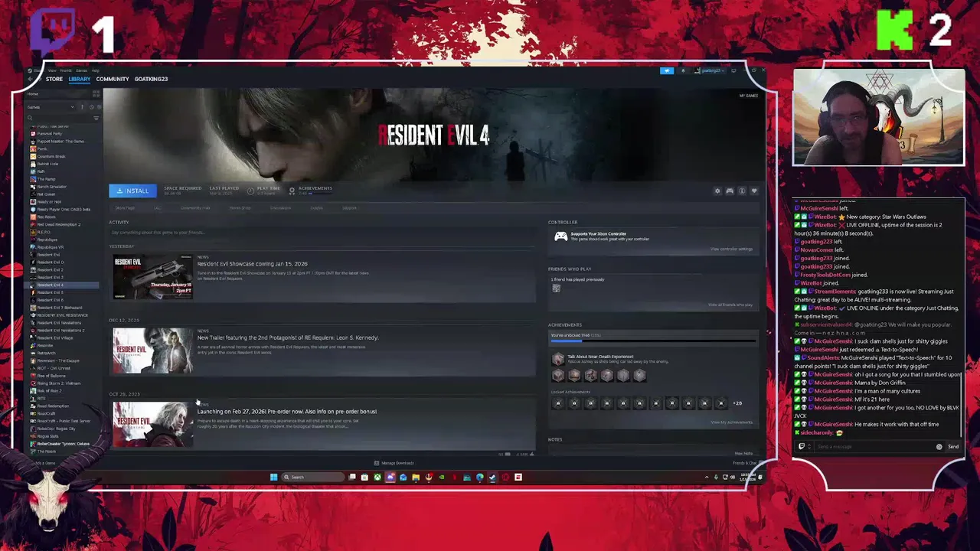Click Send in the stream chat
Image resolution: width=980 pixels, height=551 pixels.
coord(953,447)
